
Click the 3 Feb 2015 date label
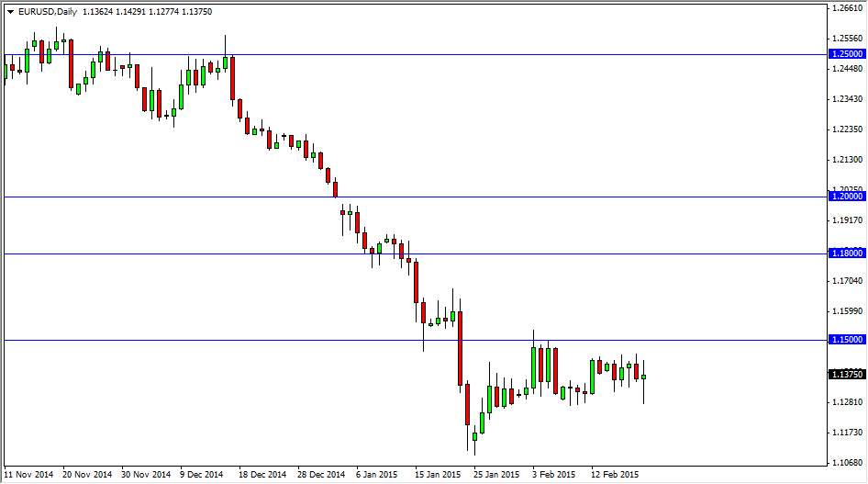click(x=553, y=475)
